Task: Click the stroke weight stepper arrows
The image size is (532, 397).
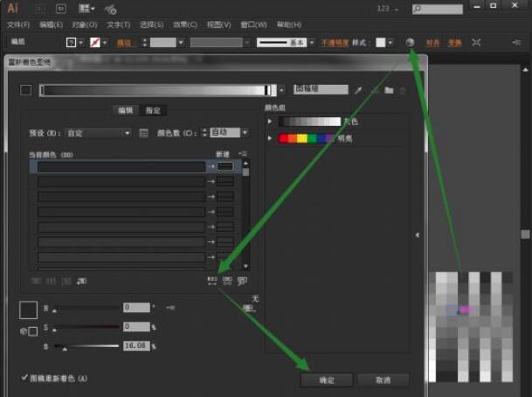Action: point(145,43)
